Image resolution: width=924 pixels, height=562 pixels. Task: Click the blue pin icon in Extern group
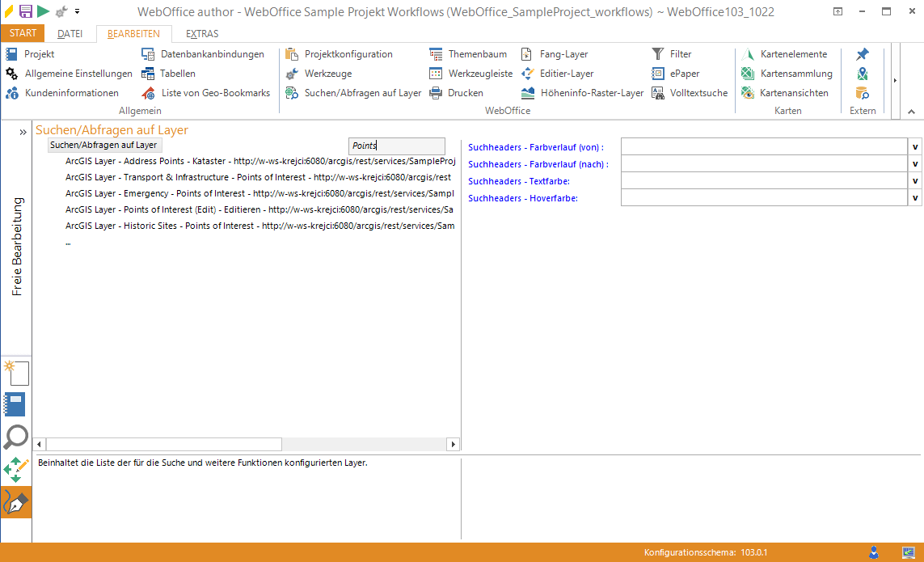coord(863,54)
